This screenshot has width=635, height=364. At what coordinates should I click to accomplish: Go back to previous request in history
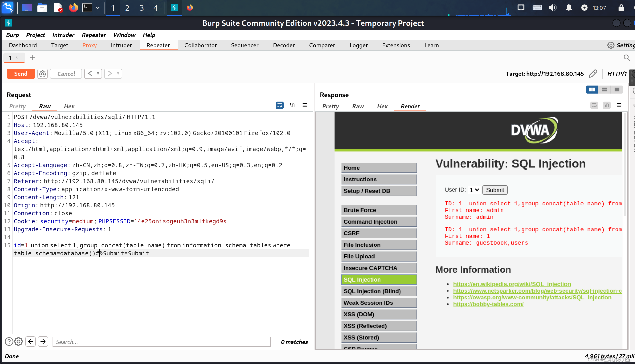[x=90, y=74]
